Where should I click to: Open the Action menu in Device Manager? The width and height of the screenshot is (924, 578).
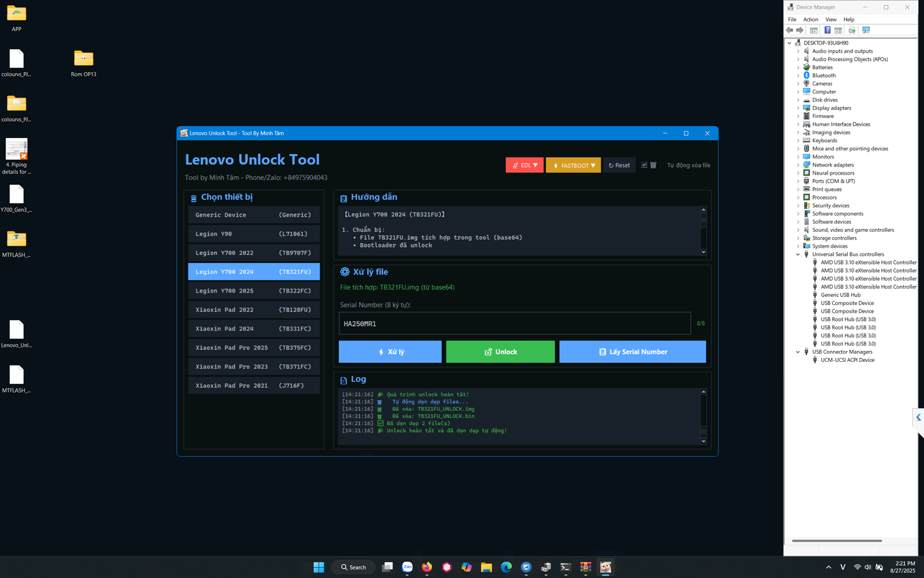click(810, 20)
